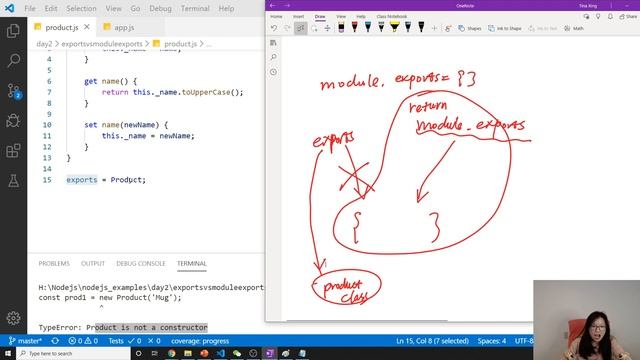This screenshot has height=360, width=640.
Task: Click the exportsvsmoduleexports breadcrumb
Action: click(x=102, y=44)
